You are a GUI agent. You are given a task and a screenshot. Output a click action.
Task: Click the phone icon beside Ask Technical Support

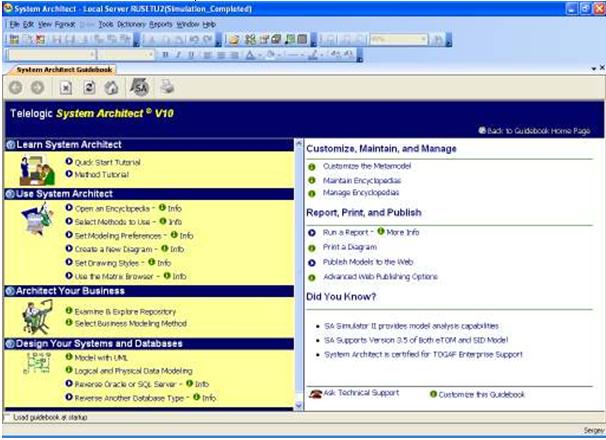(x=316, y=394)
